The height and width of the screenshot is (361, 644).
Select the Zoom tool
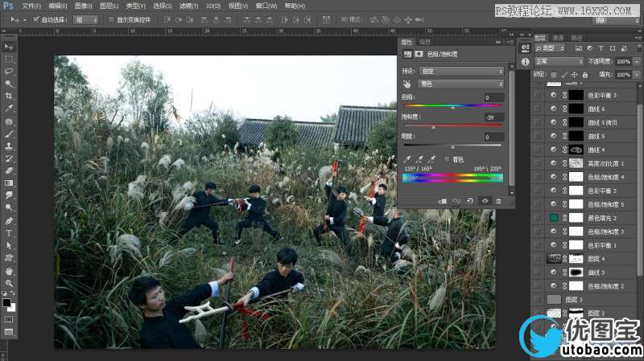[9, 283]
